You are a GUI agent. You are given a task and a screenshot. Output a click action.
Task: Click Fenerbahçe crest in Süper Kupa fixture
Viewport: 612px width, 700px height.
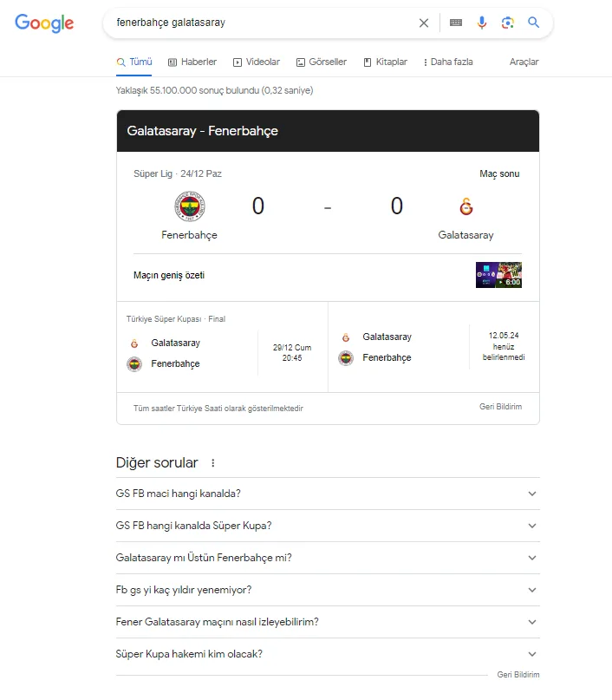[134, 364]
